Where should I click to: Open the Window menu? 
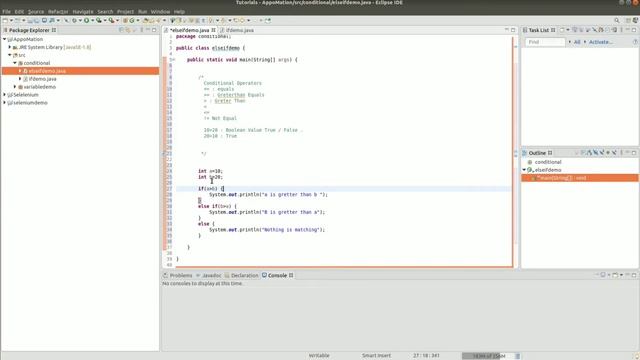160,11
